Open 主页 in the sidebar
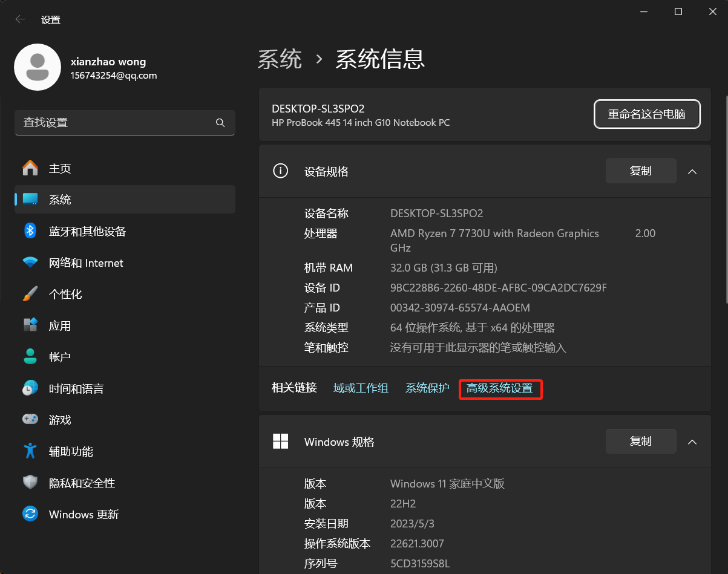The height and width of the screenshot is (574, 728). 125,168
